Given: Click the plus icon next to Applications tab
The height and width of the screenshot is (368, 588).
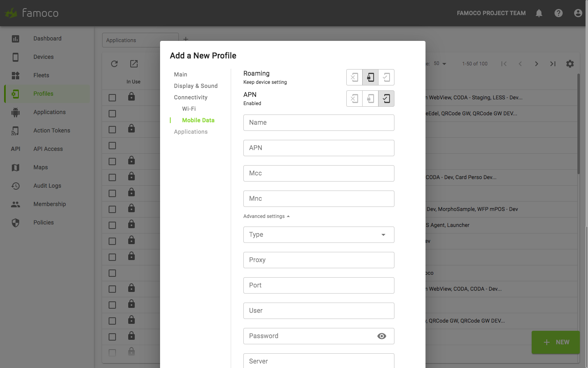Looking at the screenshot, I should [186, 39].
